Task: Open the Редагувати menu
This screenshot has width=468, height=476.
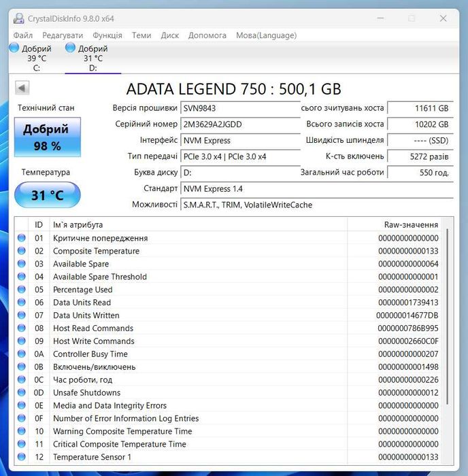Action: tap(63, 35)
